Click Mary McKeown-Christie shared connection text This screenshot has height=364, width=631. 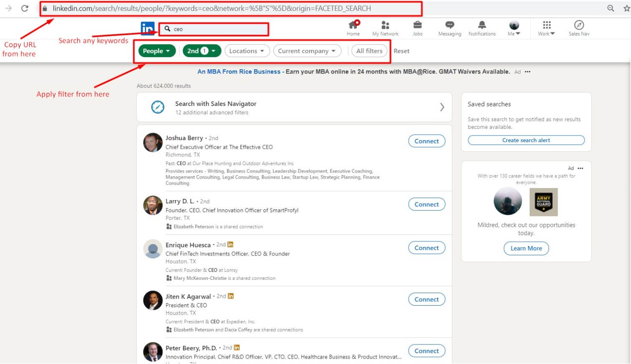pos(225,278)
